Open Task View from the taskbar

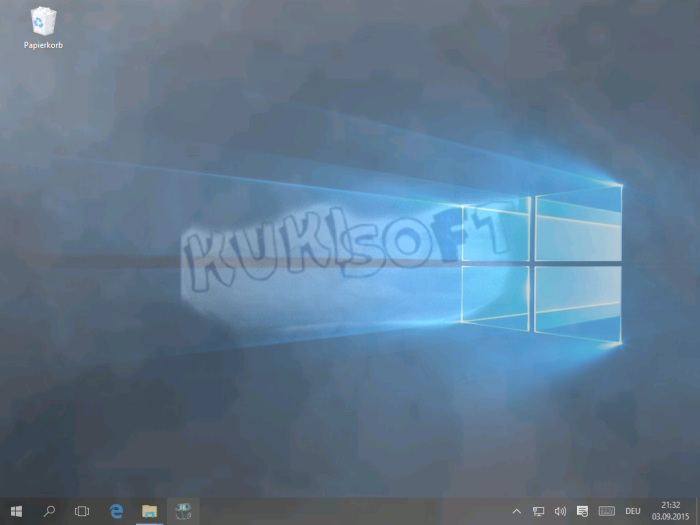tap(83, 511)
